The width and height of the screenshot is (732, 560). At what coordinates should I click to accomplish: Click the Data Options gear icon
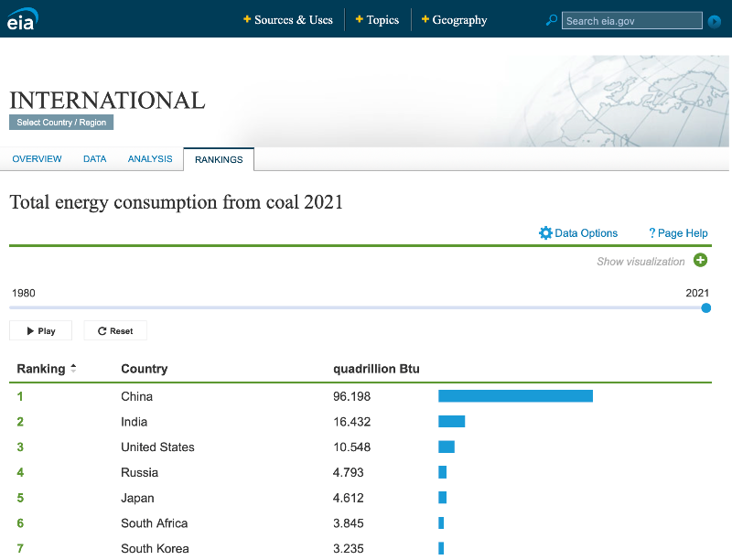545,232
